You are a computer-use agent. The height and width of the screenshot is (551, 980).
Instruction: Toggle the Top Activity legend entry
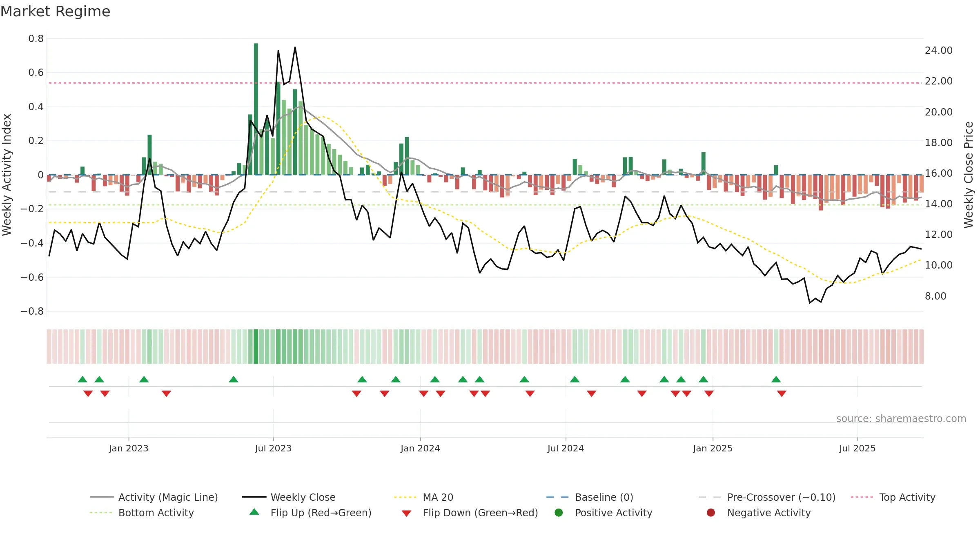click(893, 497)
